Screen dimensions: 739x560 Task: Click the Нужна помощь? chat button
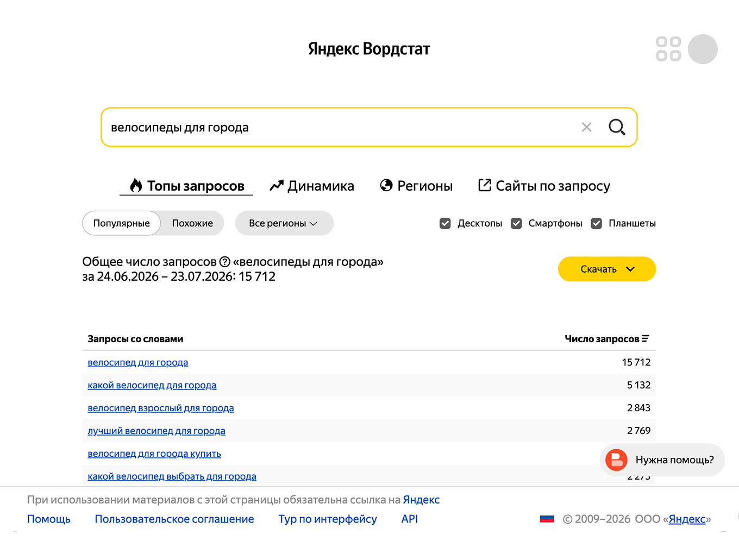pos(662,460)
